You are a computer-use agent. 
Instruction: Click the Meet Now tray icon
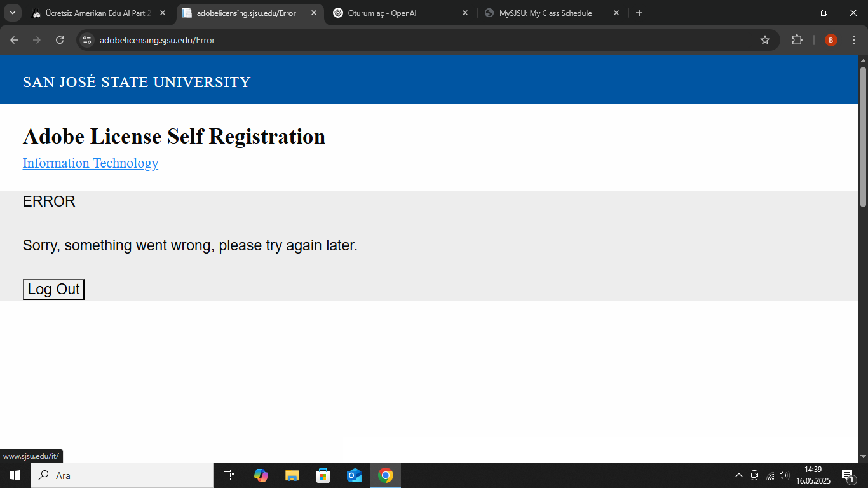[x=754, y=475]
